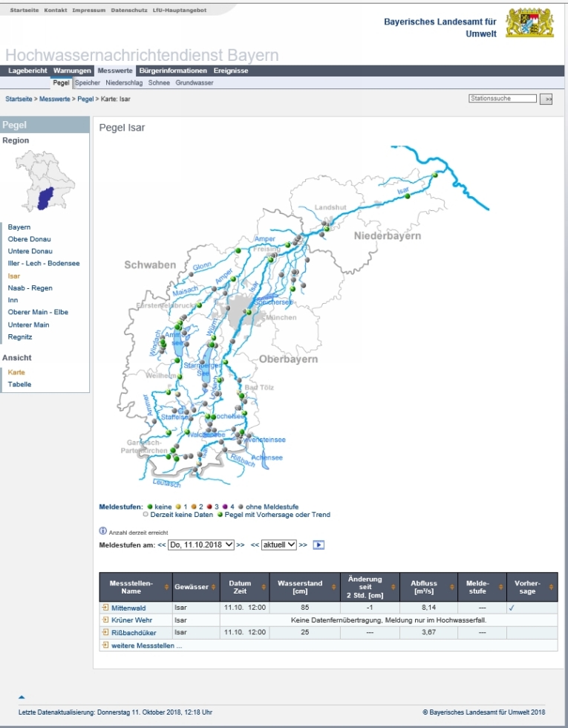The height and width of the screenshot is (728, 568).
Task: Step back with << before aktuell dropdown
Action: (x=255, y=545)
